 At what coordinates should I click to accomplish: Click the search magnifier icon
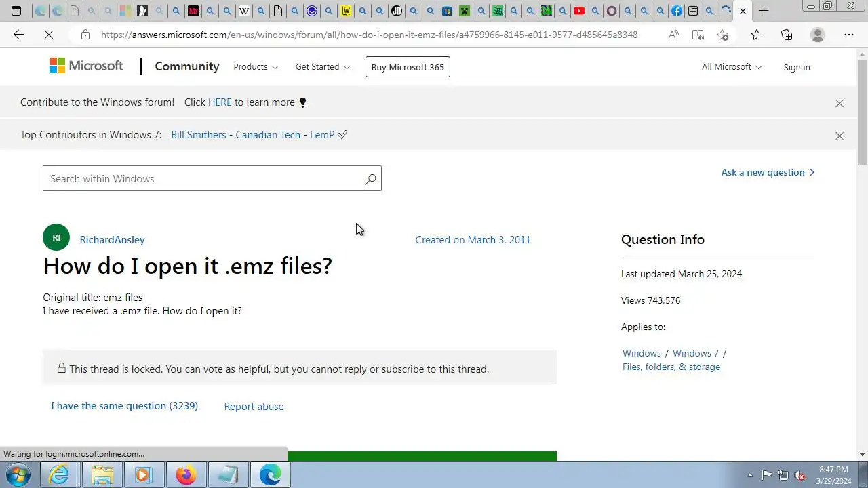370,179
